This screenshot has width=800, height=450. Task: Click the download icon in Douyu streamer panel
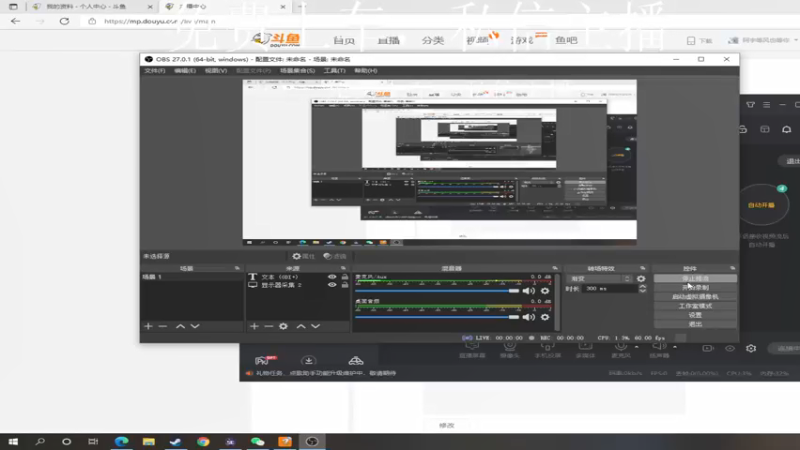pos(308,361)
